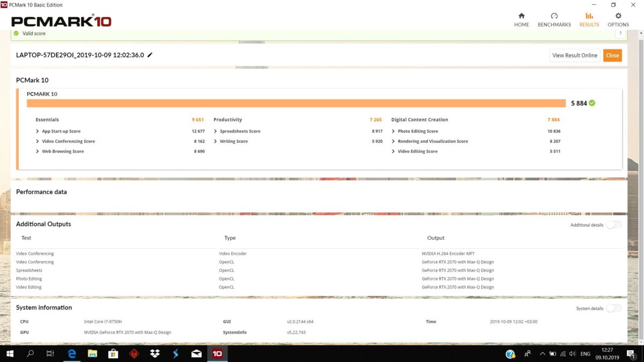The height and width of the screenshot is (362, 644).
Task: Switch to the Results tab
Action: (589, 19)
